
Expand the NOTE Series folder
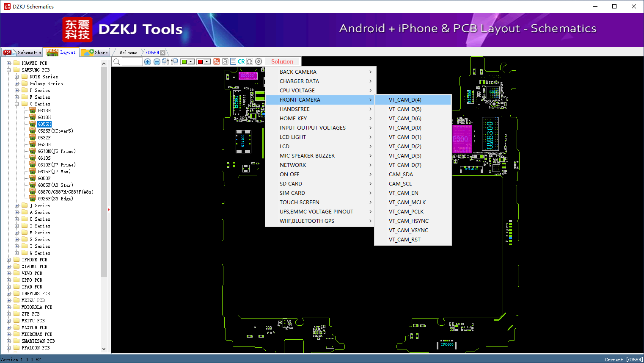point(17,77)
